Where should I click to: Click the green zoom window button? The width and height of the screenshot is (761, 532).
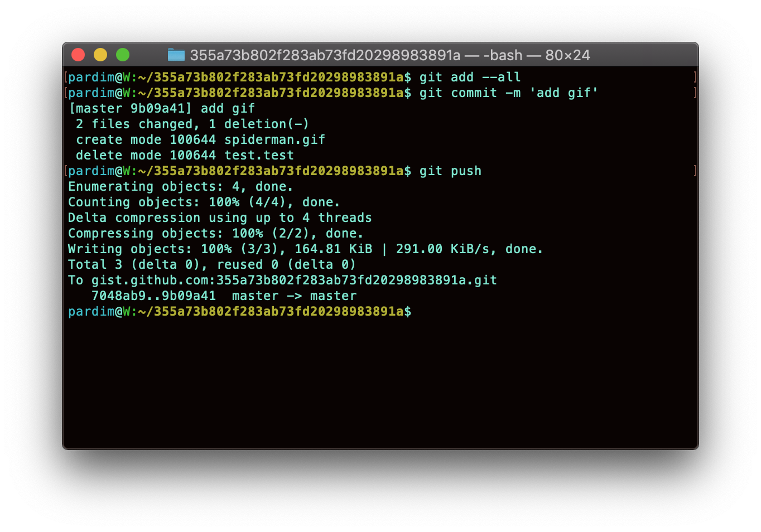tap(123, 55)
